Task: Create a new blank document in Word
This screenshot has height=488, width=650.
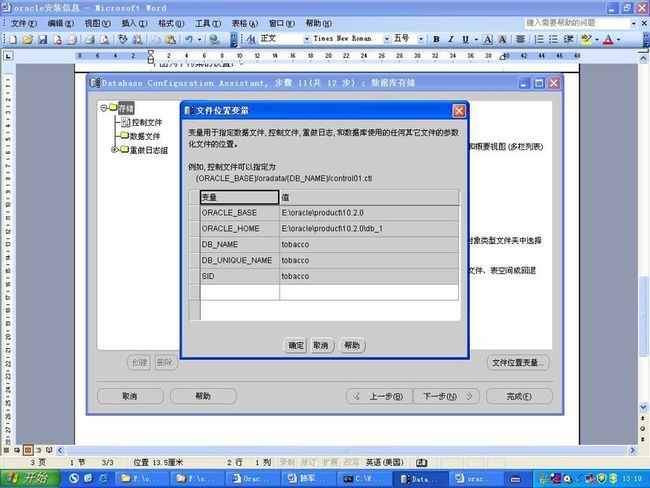Action: [13, 39]
